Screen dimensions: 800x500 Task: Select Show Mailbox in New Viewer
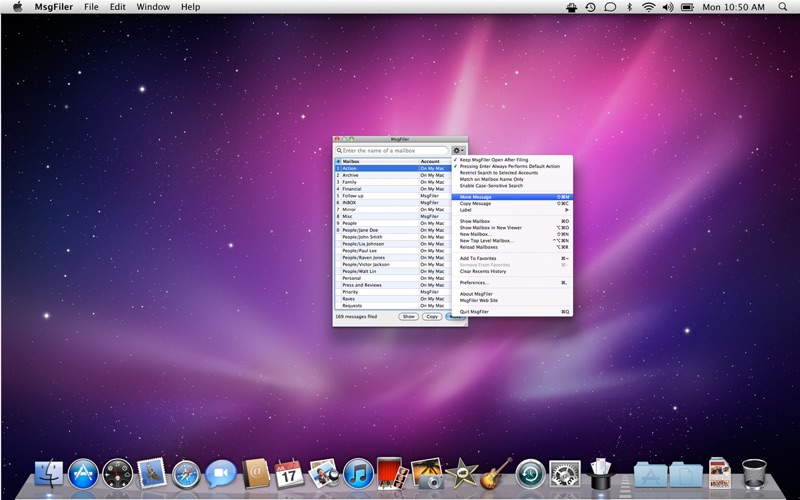pyautogui.click(x=512, y=228)
